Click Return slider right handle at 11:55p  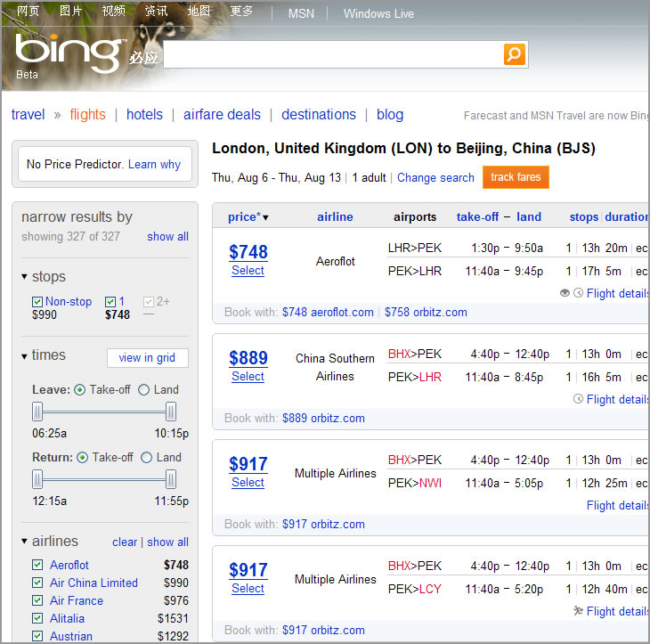pyautogui.click(x=171, y=479)
